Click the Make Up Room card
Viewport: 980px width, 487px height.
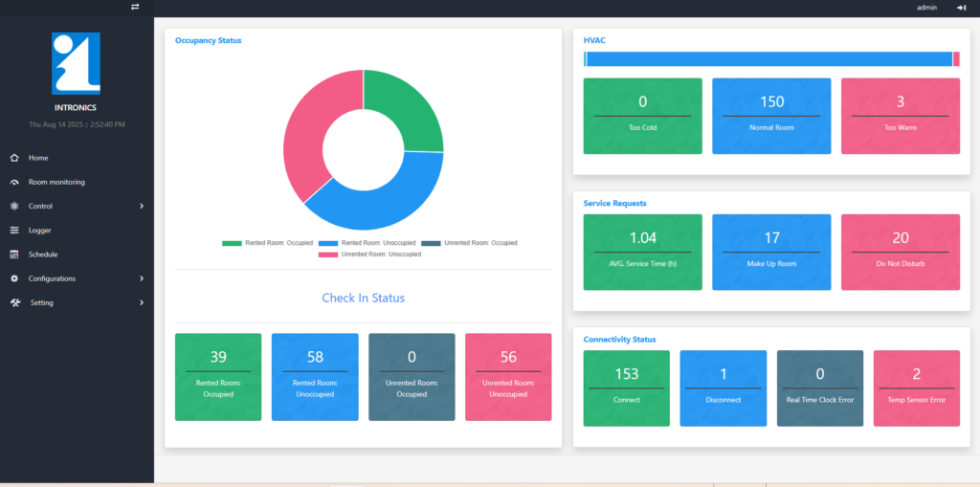click(x=771, y=252)
